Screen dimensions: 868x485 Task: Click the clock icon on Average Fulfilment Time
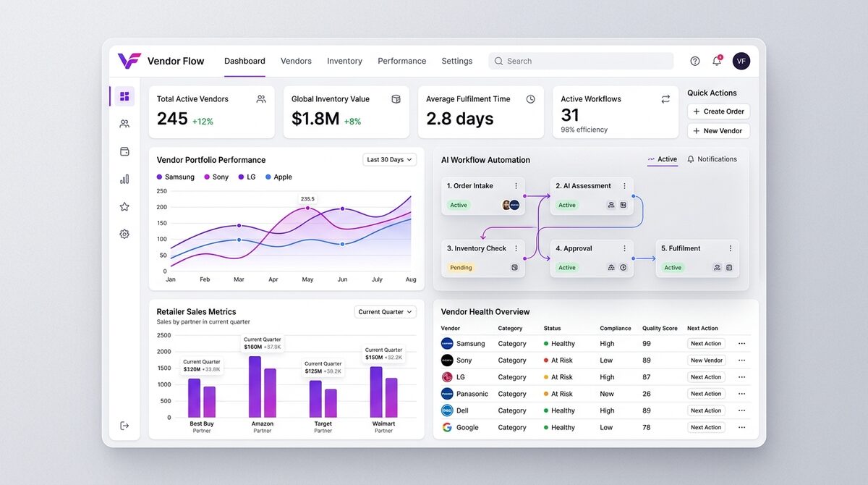530,99
